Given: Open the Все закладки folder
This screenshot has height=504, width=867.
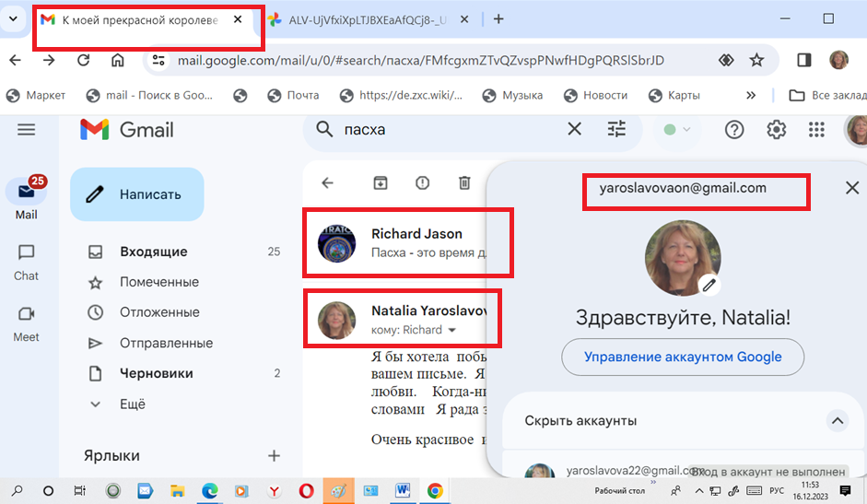Looking at the screenshot, I should pos(826,96).
